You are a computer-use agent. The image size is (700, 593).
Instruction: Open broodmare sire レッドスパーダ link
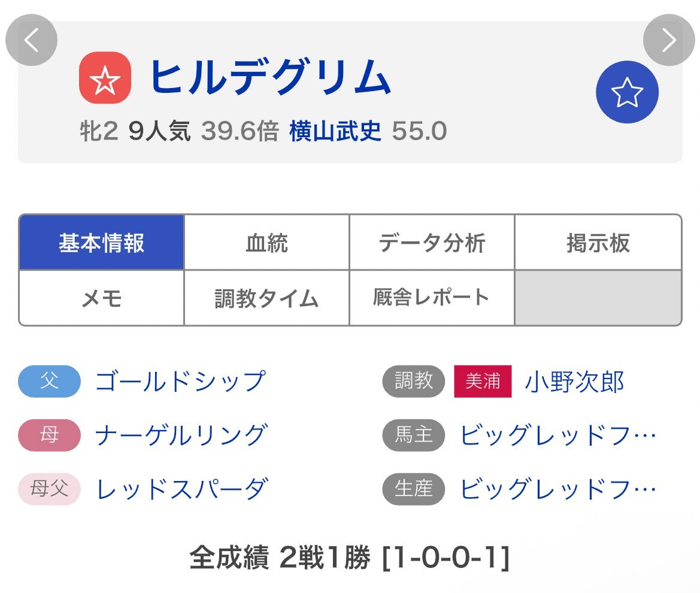click(x=182, y=489)
